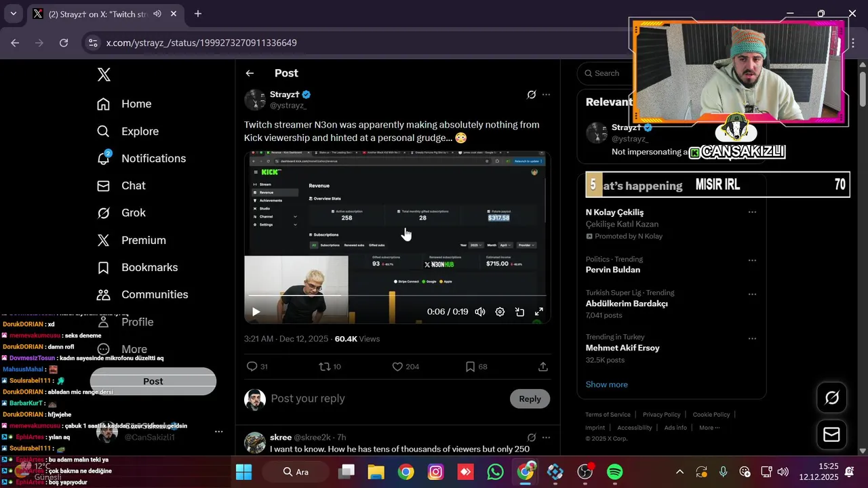The image size is (868, 488).
Task: Open Strayz profile avatar on post
Action: (x=255, y=100)
